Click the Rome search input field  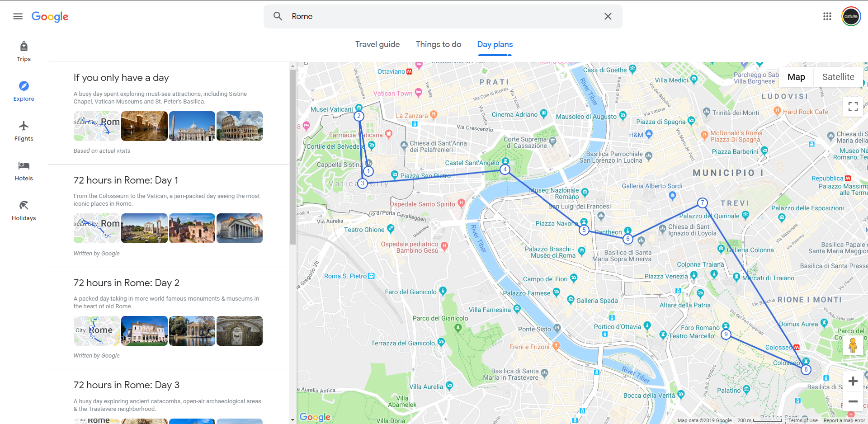(x=443, y=16)
